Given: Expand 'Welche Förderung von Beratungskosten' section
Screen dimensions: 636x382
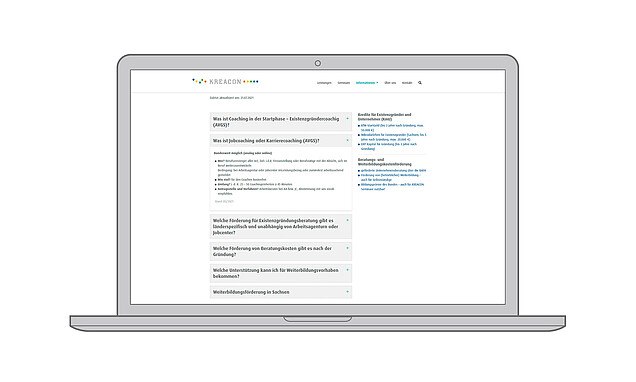Looking at the screenshot, I should [x=281, y=251].
